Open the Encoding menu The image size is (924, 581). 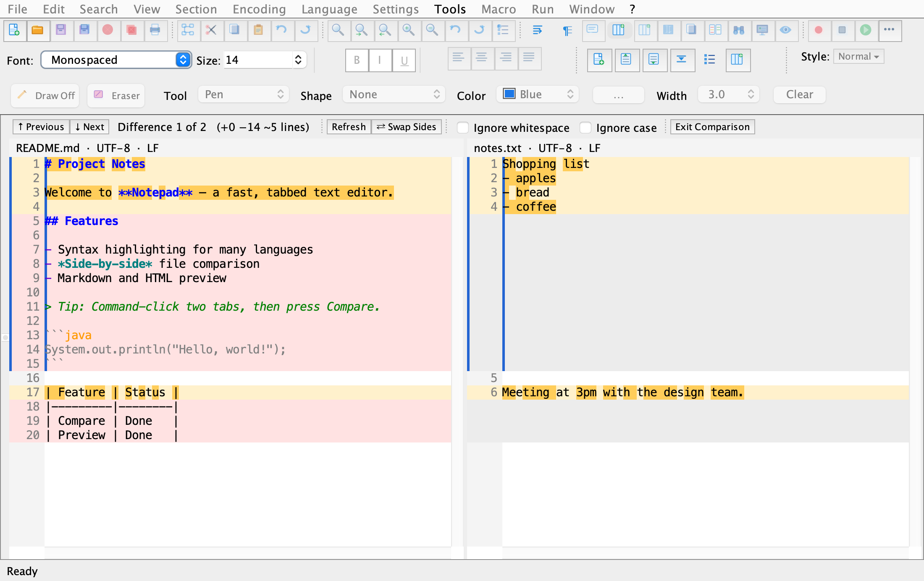pyautogui.click(x=259, y=9)
